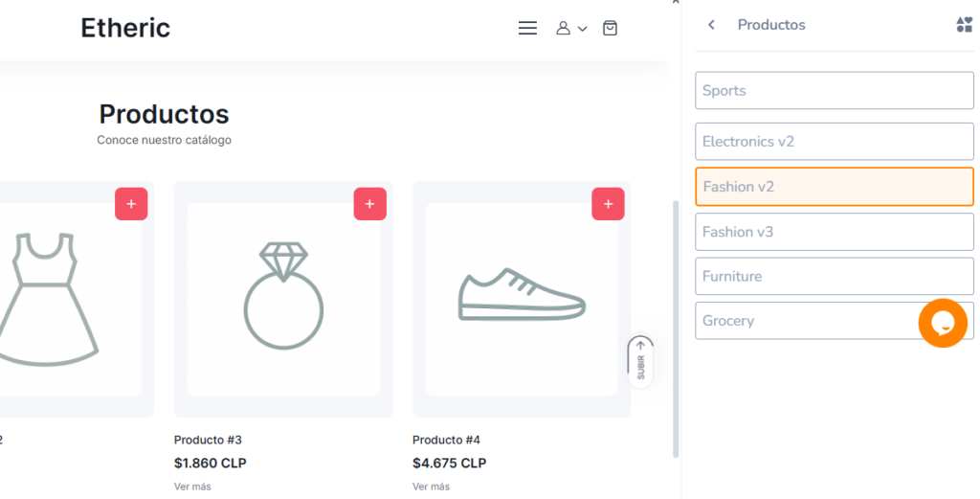Select the Furniture item
This screenshot has height=499, width=980.
833,276
